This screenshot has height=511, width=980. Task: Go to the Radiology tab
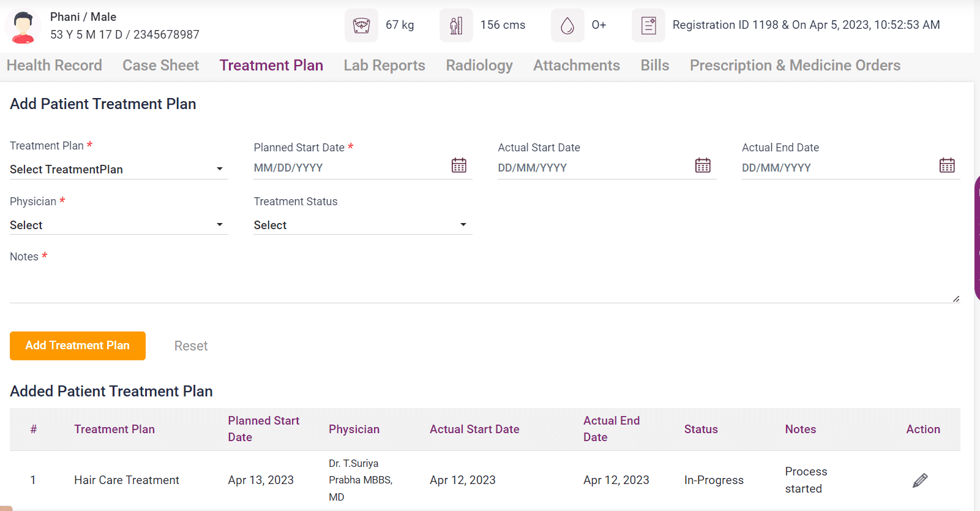[479, 66]
